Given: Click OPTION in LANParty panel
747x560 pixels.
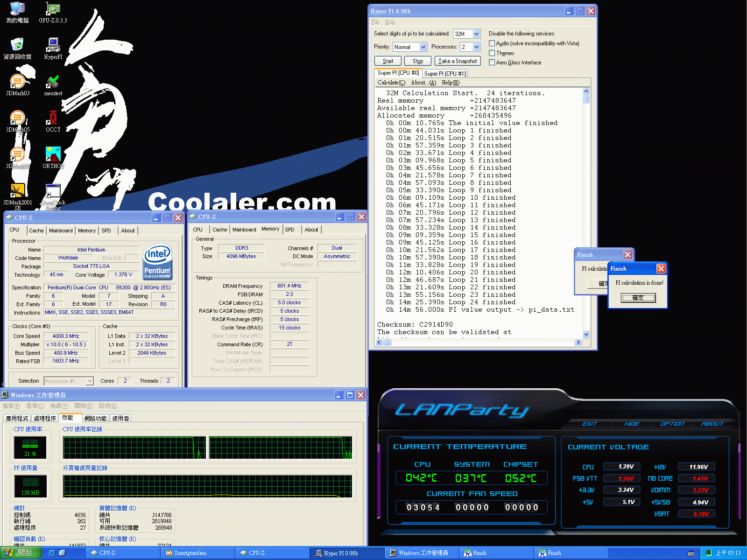Looking at the screenshot, I should (x=672, y=424).
